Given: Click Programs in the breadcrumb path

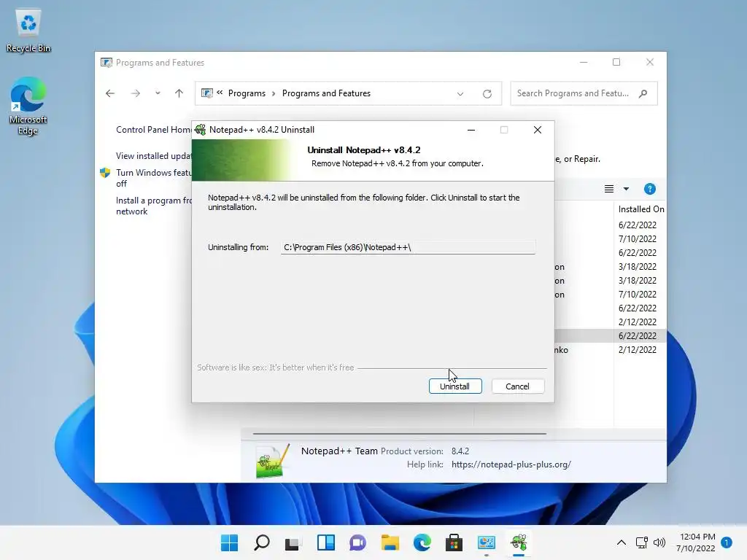Looking at the screenshot, I should pyautogui.click(x=247, y=93).
